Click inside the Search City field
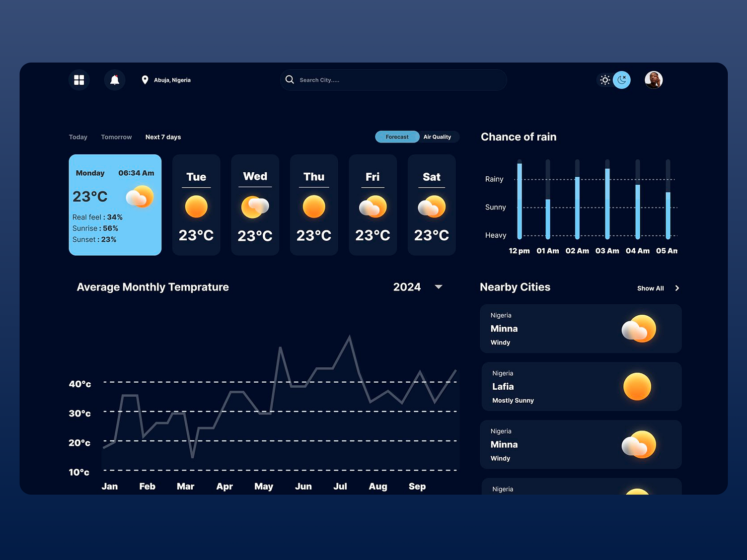 point(392,79)
